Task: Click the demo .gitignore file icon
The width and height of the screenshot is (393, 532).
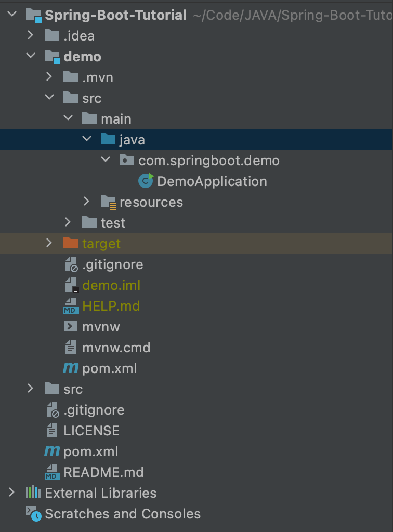Action: pos(72,264)
